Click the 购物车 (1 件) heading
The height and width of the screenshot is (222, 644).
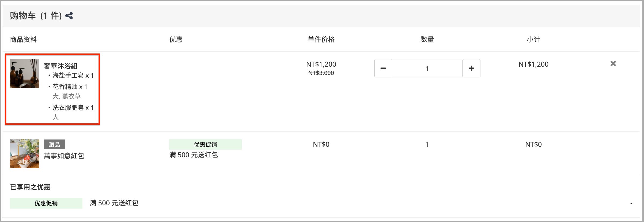(x=36, y=16)
